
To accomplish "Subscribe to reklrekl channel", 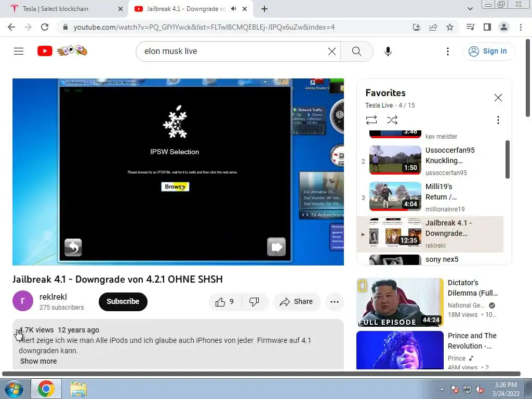I will 123,302.
